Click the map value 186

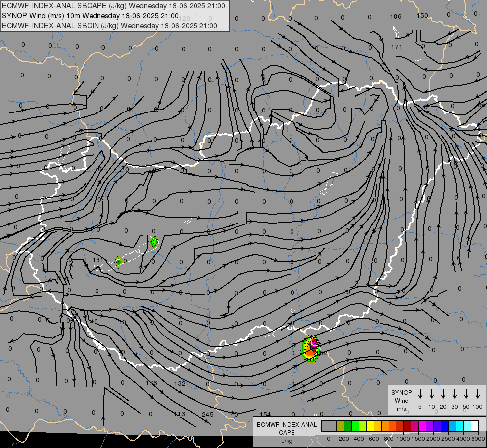coord(396,17)
